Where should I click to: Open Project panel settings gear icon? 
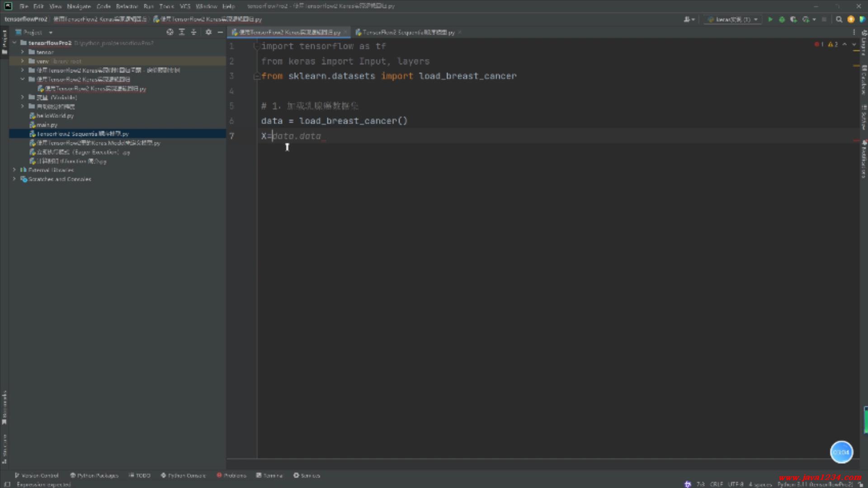pos(208,32)
